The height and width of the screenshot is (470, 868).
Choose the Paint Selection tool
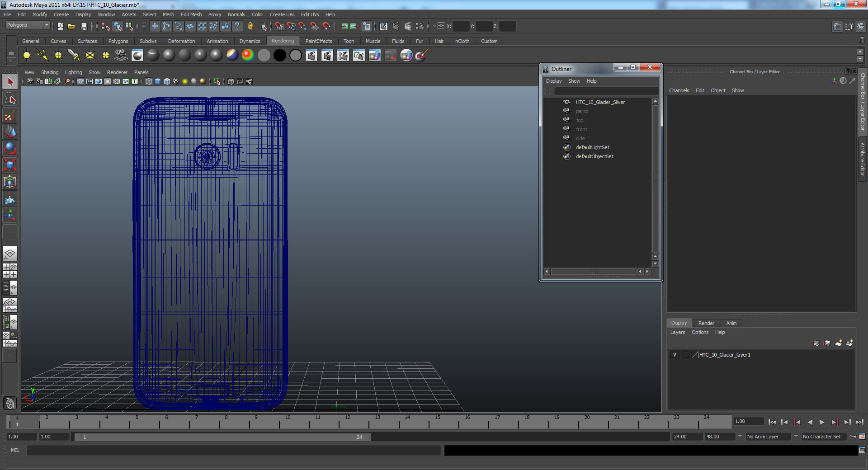(10, 115)
